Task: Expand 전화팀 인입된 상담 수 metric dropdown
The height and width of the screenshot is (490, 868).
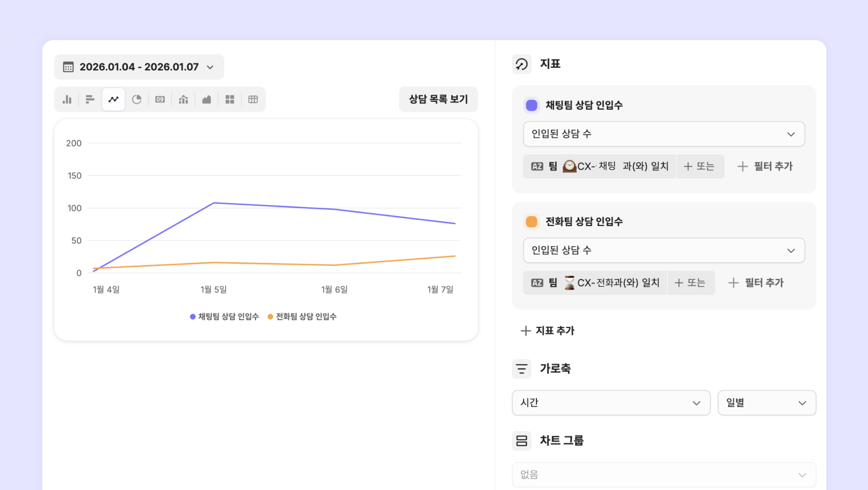Action: coord(664,251)
